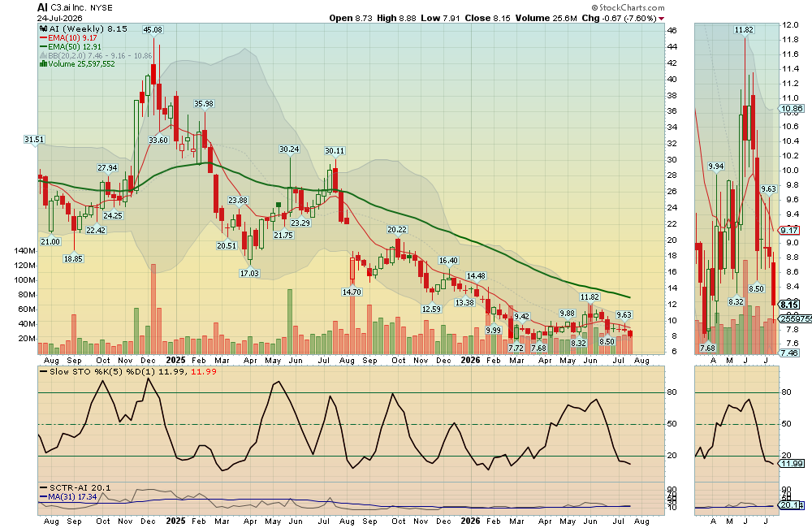Click the 21.00 price label
This screenshot has height=528, width=812.
pyautogui.click(x=50, y=241)
